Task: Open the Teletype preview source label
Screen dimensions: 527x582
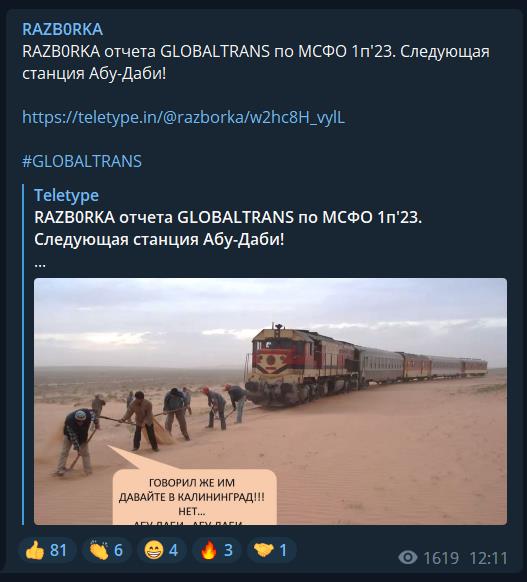Action: (x=66, y=195)
